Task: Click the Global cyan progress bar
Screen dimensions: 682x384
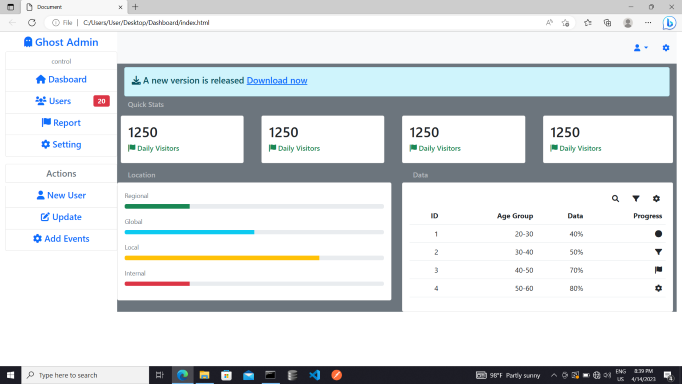Action: point(189,232)
